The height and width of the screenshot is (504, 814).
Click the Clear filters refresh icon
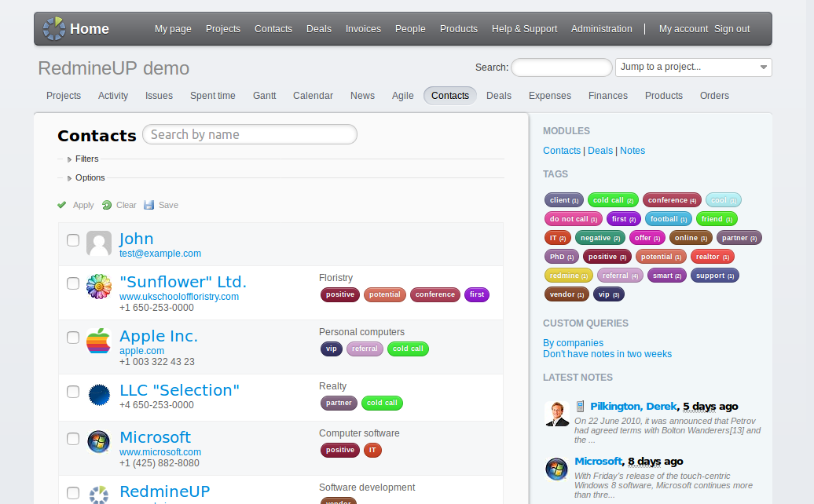pyautogui.click(x=107, y=205)
